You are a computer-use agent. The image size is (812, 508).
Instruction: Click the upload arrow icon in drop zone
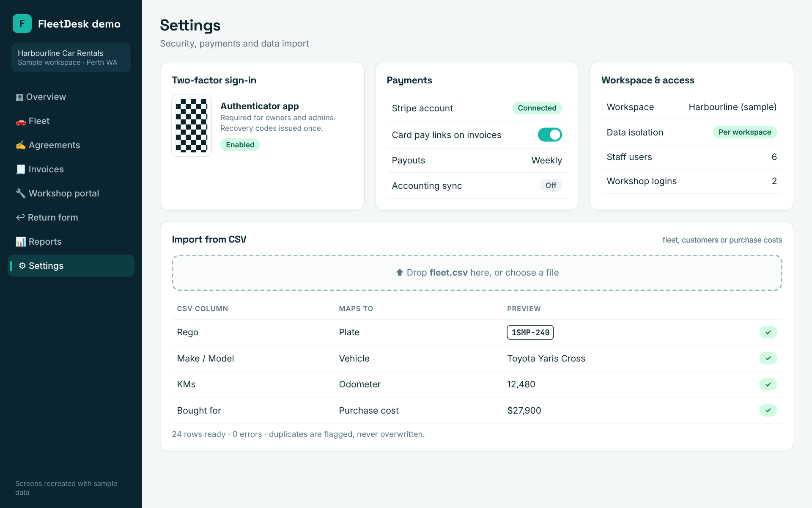[400, 272]
